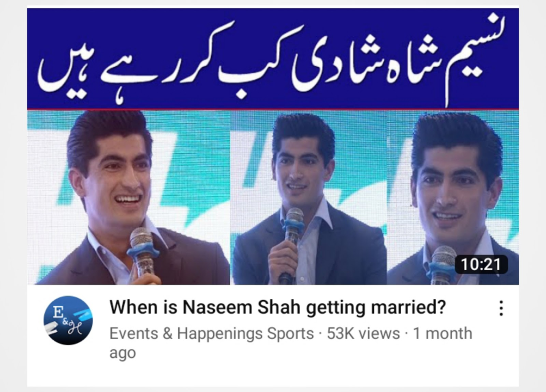Screen dimensions: 546x392
Task: Click the 1 month ago upload date
Action: [291, 343]
